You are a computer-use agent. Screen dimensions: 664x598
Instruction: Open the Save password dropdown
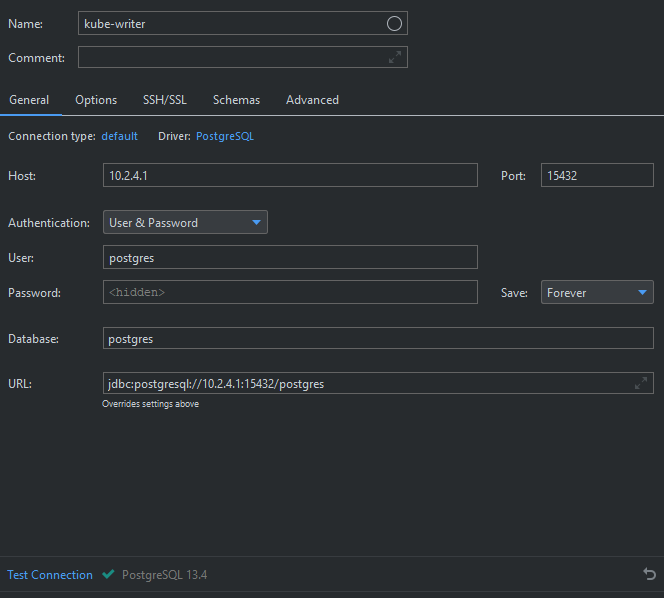[x=597, y=292]
